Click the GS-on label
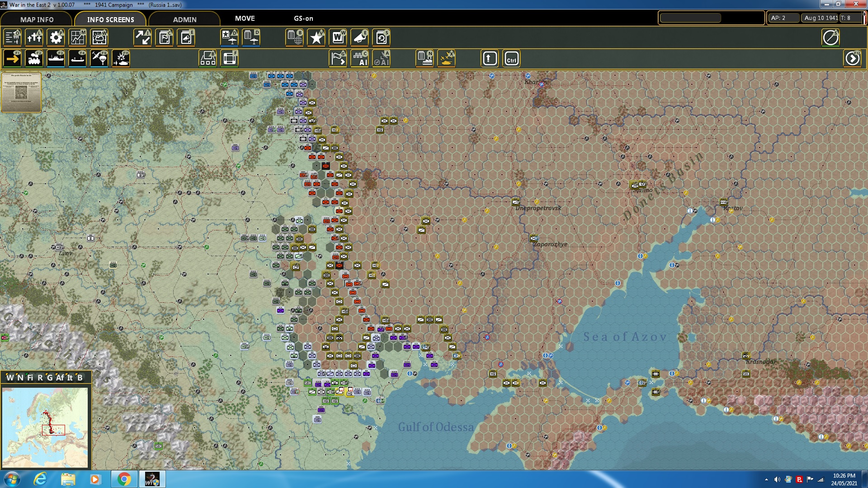Image resolution: width=868 pixels, height=488 pixels. point(303,19)
